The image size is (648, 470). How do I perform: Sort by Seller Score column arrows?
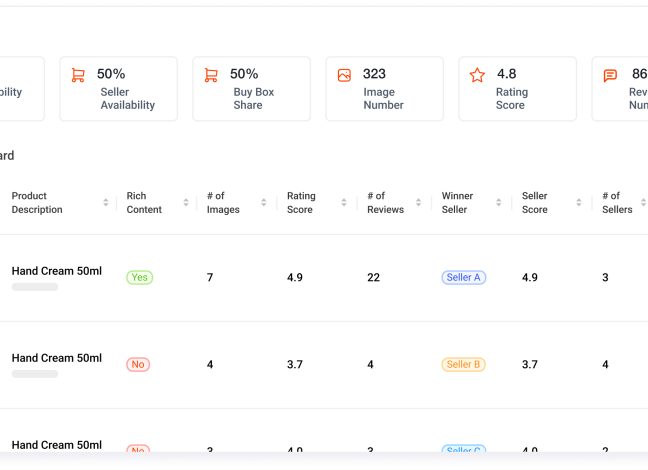coord(579,202)
